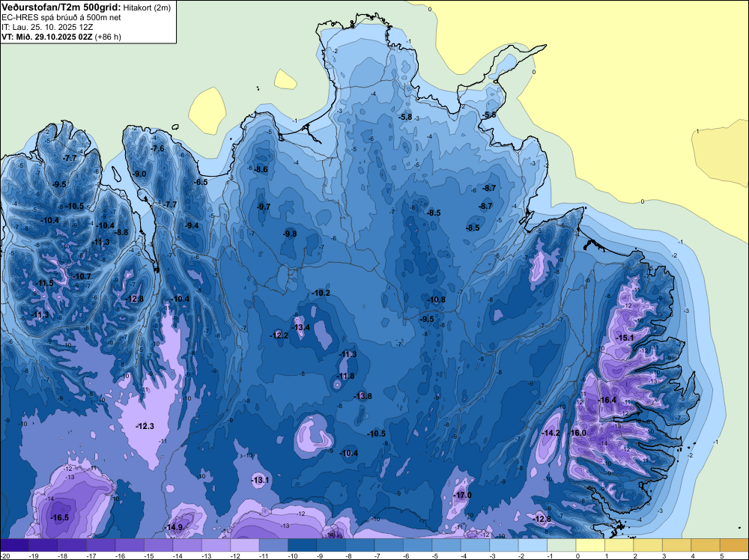Select the -11.8 temperature label
The height and width of the screenshot is (560, 749).
346,376
